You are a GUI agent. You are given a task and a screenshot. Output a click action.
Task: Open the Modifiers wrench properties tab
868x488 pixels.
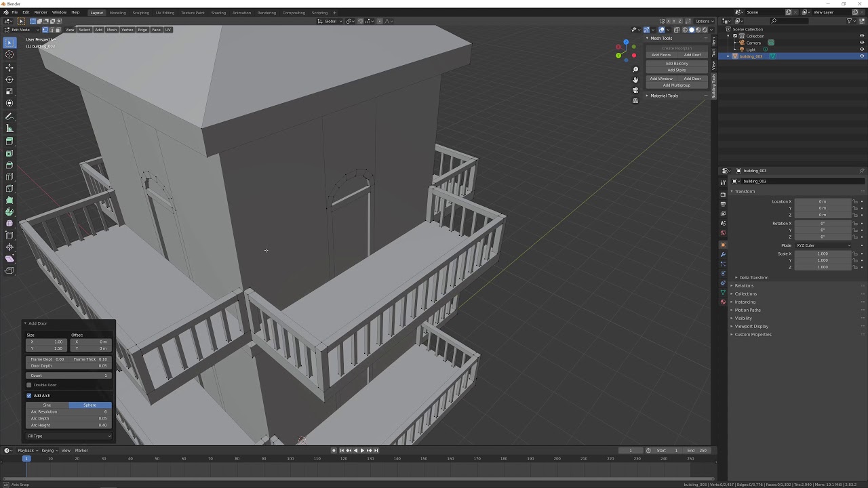pos(723,254)
